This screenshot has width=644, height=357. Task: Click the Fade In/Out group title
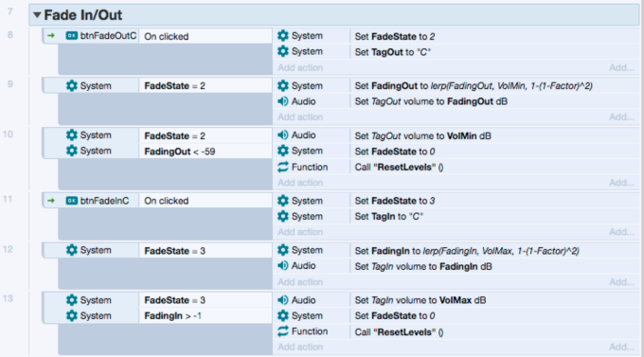coord(83,15)
